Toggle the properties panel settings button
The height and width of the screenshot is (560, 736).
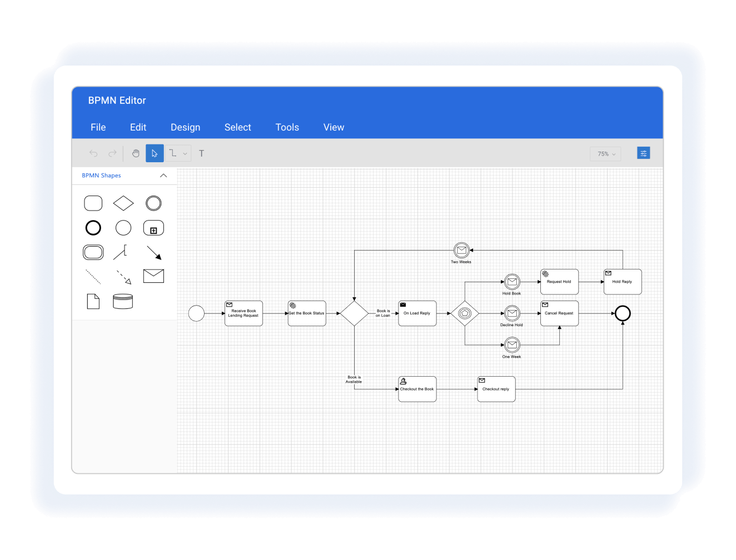(x=644, y=153)
